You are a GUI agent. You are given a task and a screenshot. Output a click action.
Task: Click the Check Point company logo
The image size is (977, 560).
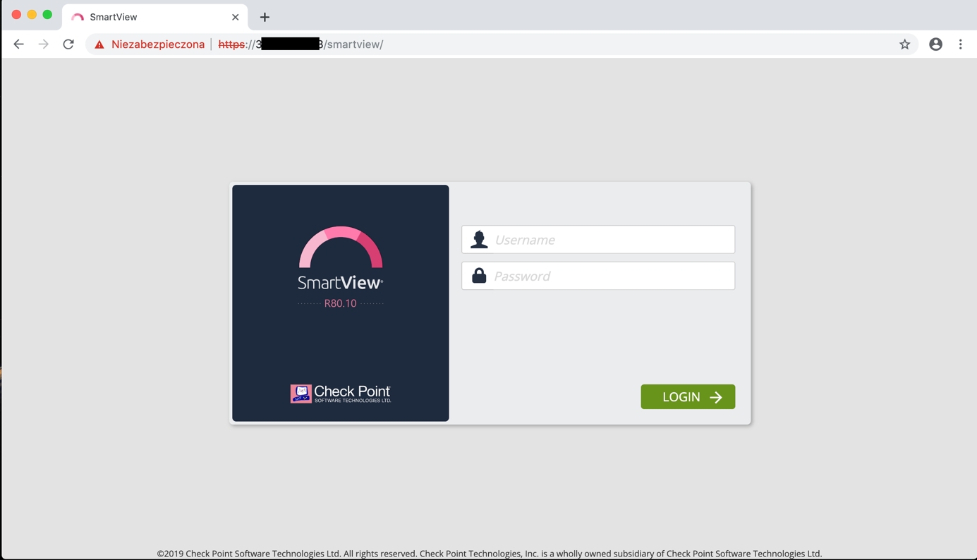[x=341, y=394]
